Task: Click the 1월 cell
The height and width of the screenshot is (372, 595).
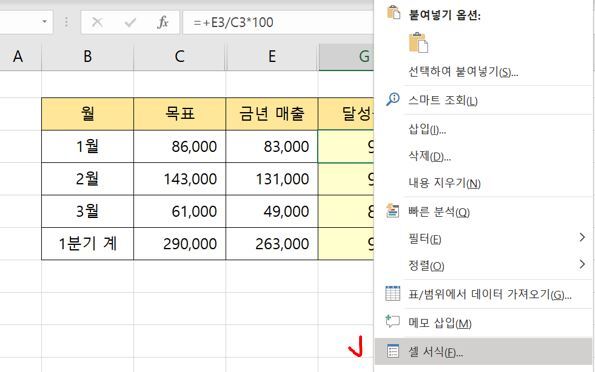Action: (88, 147)
